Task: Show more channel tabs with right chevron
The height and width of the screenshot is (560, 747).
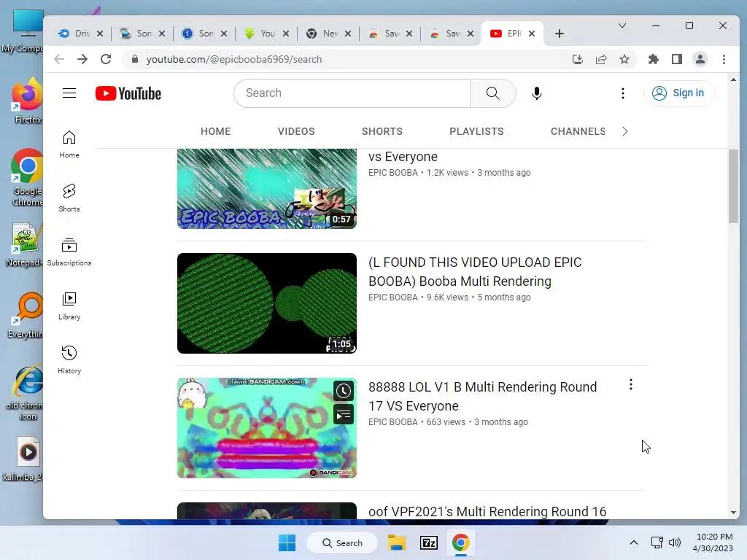Action: [x=625, y=131]
